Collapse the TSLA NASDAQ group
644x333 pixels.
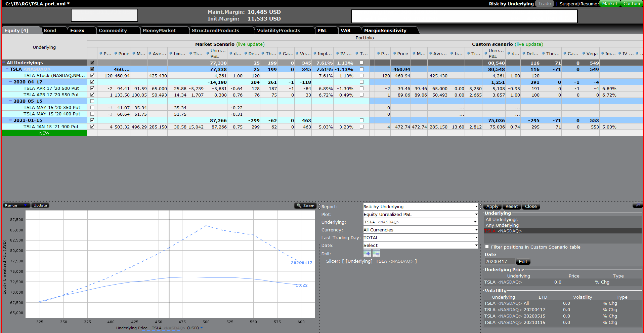pyautogui.click(x=7, y=69)
